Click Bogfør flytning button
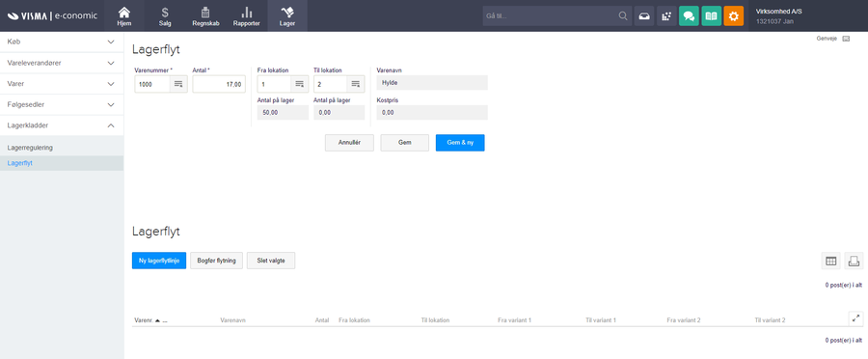Image resolution: width=868 pixels, height=359 pixels. click(216, 261)
